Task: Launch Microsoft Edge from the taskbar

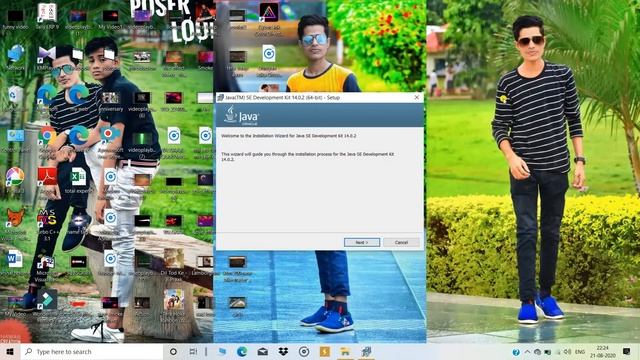Action: pyautogui.click(x=242, y=351)
